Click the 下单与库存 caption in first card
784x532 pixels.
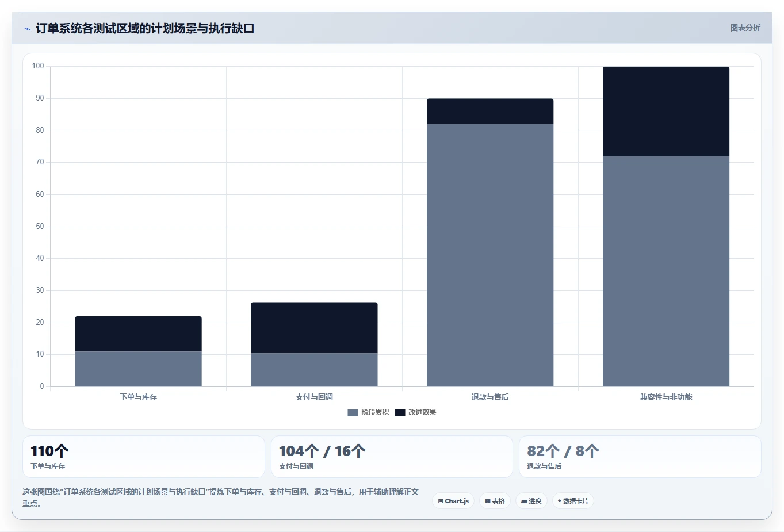click(48, 466)
